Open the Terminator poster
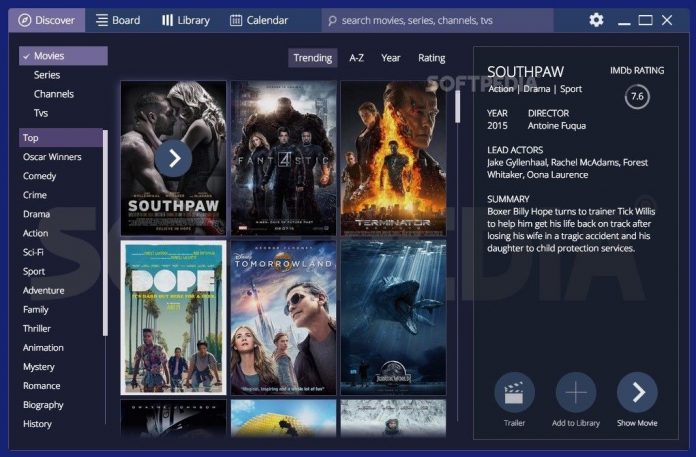Image resolution: width=696 pixels, height=457 pixels. [393, 158]
